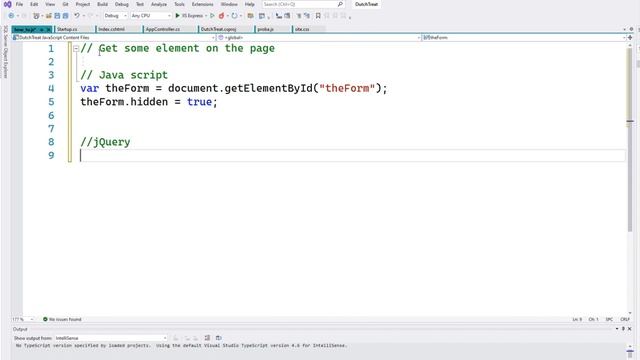Screen dimensions: 640x360
Task: Open the View menu
Action: click(50, 4)
